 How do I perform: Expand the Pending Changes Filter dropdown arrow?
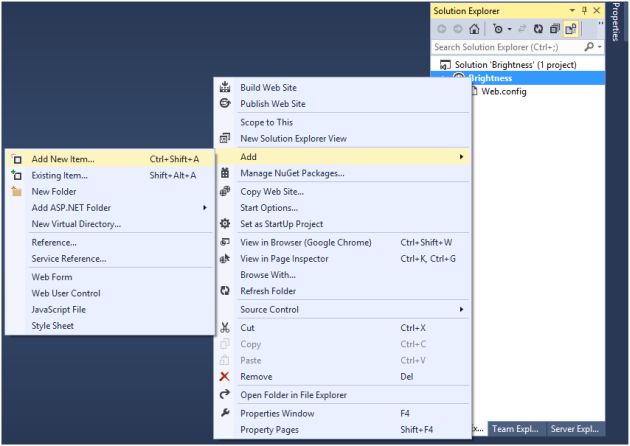coord(509,29)
